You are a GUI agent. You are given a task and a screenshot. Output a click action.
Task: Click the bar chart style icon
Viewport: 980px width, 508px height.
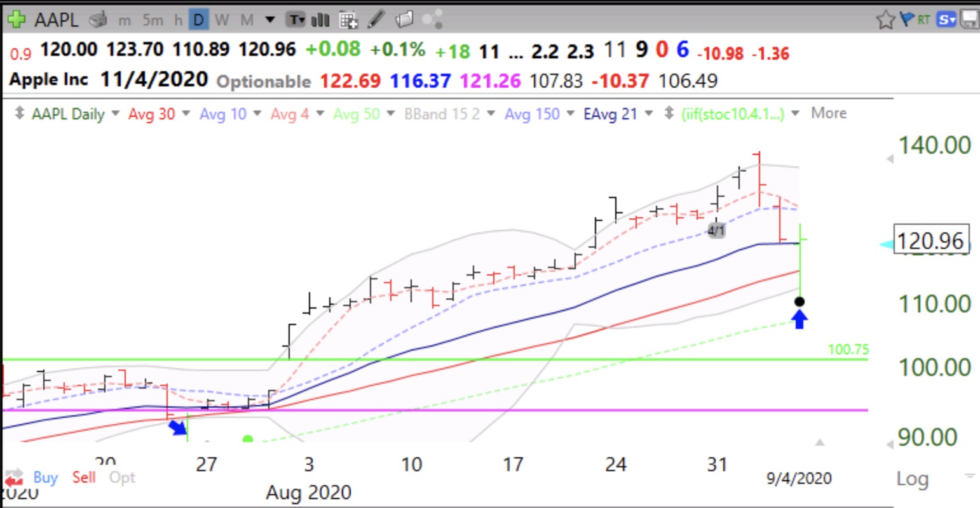320,20
